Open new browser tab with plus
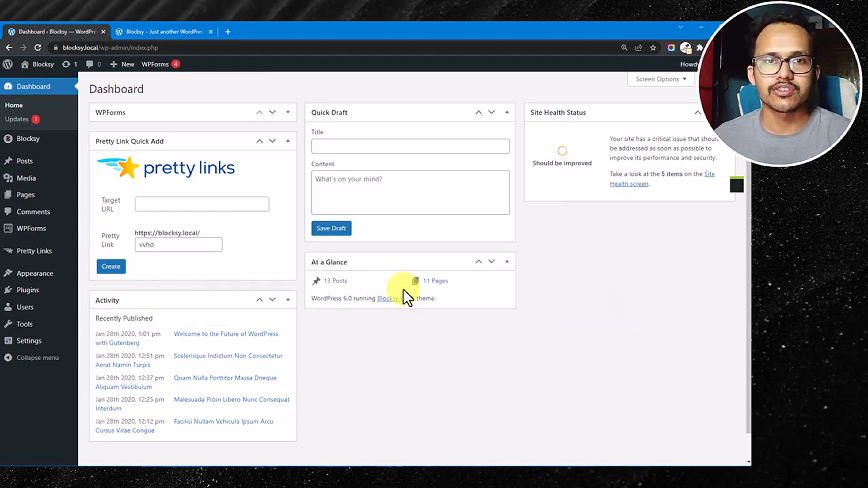868x488 pixels. pyautogui.click(x=228, y=32)
